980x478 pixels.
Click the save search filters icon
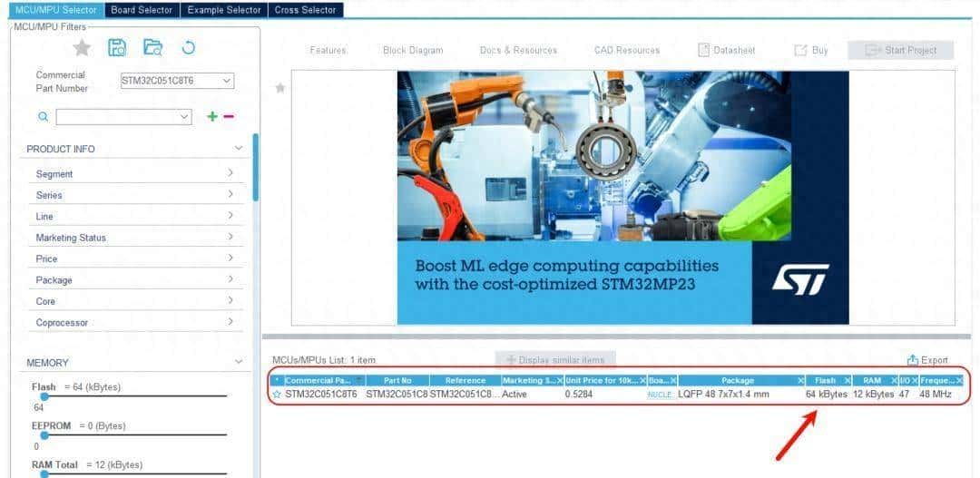click(x=117, y=48)
